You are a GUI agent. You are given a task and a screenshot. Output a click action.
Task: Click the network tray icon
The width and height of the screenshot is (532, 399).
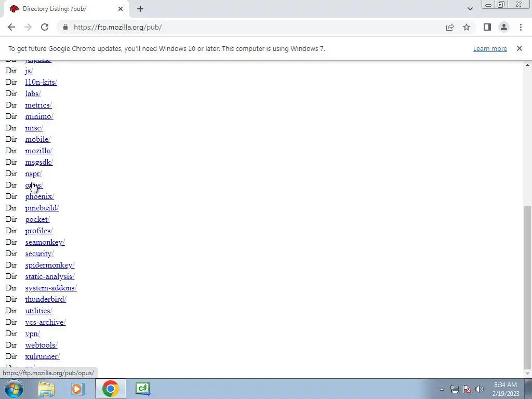point(455,389)
